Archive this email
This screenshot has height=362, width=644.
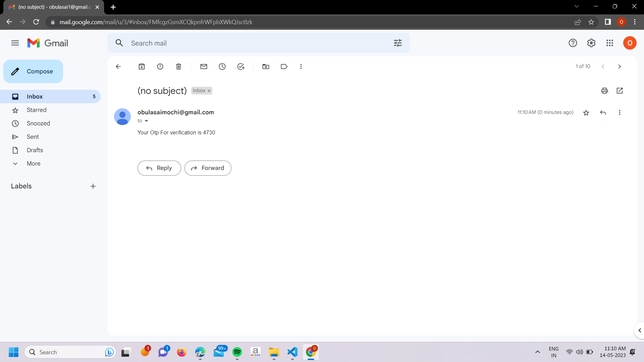point(142,66)
